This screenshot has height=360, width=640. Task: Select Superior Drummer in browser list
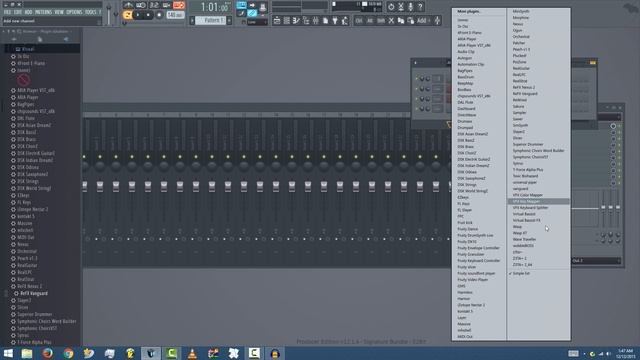pyautogui.click(x=34, y=314)
